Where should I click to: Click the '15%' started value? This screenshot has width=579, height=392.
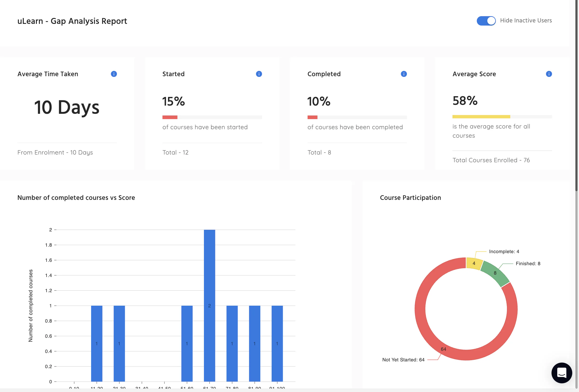[174, 101]
